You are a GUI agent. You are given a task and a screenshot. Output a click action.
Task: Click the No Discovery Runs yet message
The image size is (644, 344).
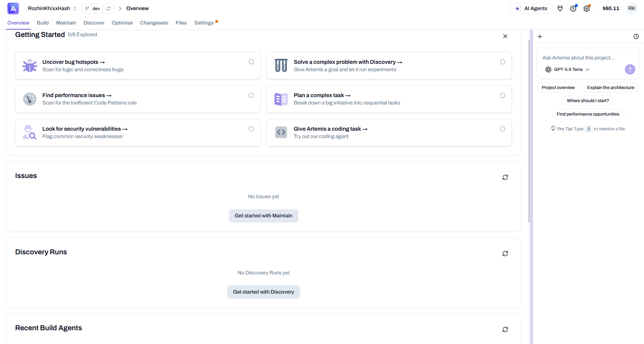[x=263, y=273]
